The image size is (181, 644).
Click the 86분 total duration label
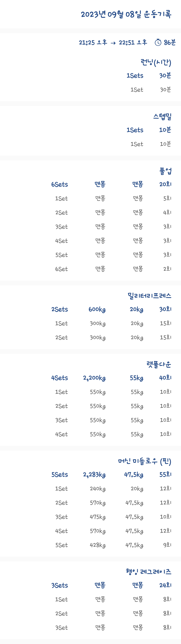tap(170, 42)
